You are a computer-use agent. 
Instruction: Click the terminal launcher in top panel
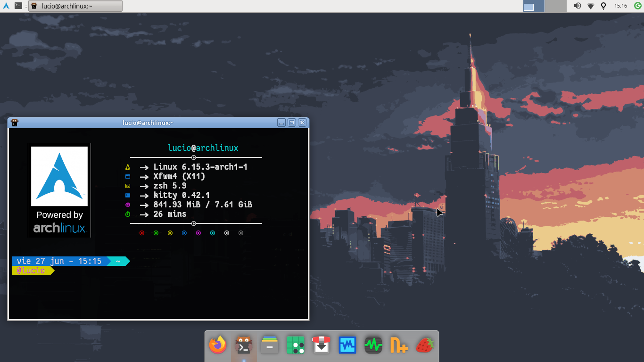[x=18, y=6]
